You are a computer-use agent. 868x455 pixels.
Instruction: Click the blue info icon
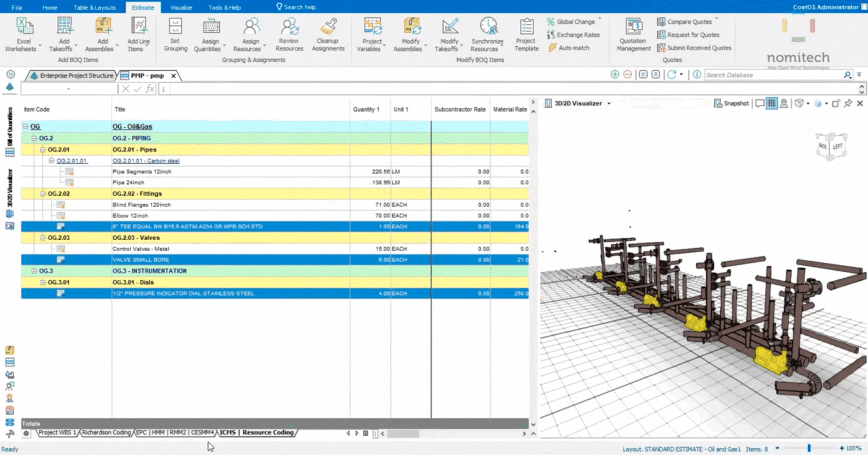(x=697, y=75)
